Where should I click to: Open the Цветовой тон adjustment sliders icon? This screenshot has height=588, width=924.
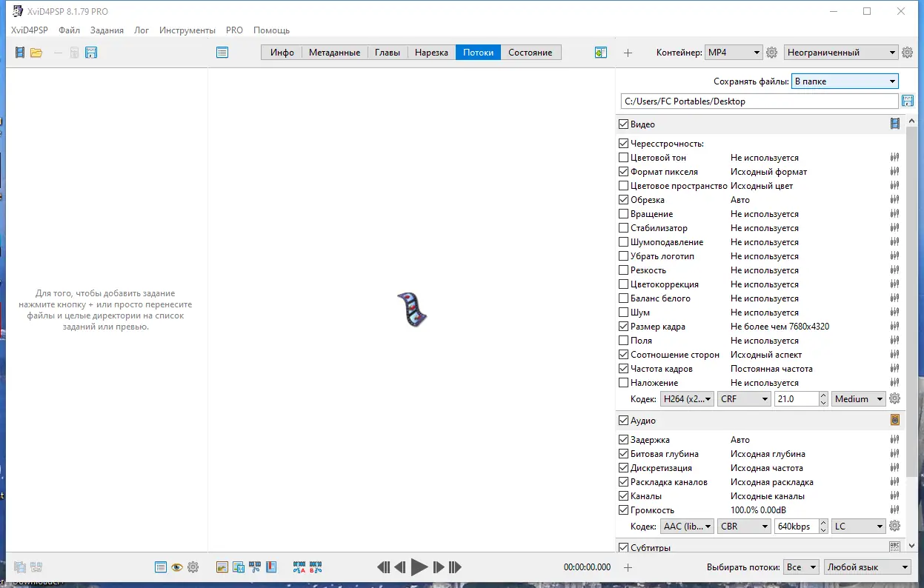click(894, 158)
